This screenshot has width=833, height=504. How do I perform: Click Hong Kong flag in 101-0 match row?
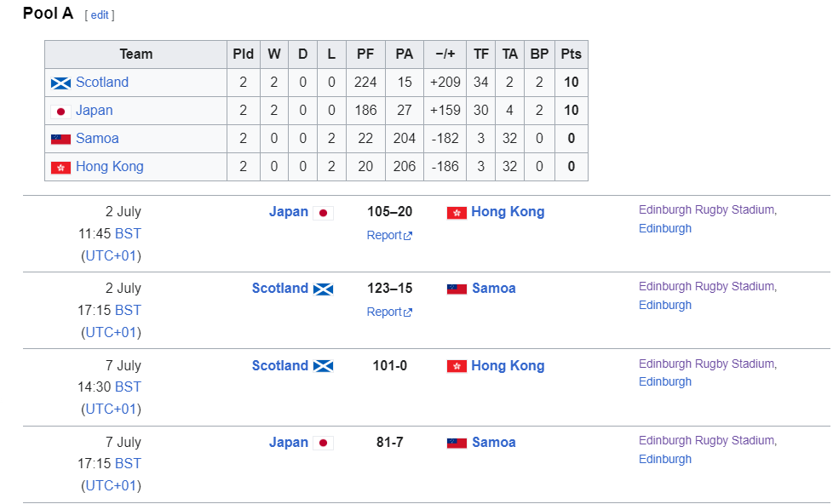[x=457, y=366]
